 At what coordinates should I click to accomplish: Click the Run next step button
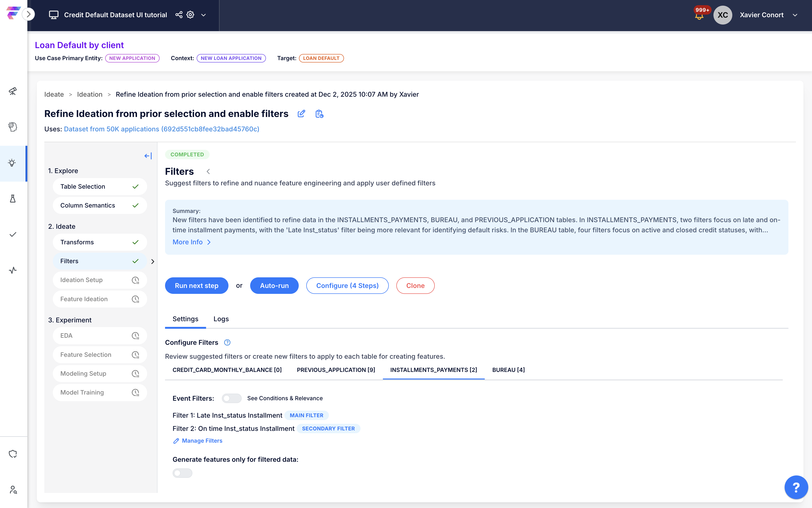click(x=196, y=286)
